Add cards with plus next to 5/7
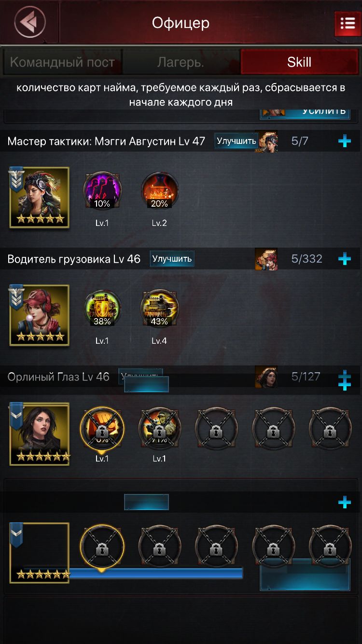 pos(345,141)
